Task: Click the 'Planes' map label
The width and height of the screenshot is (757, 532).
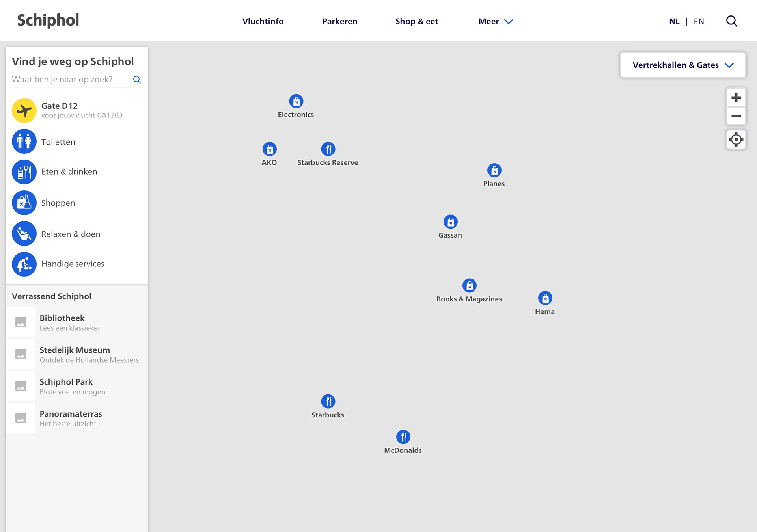Action: tap(494, 184)
